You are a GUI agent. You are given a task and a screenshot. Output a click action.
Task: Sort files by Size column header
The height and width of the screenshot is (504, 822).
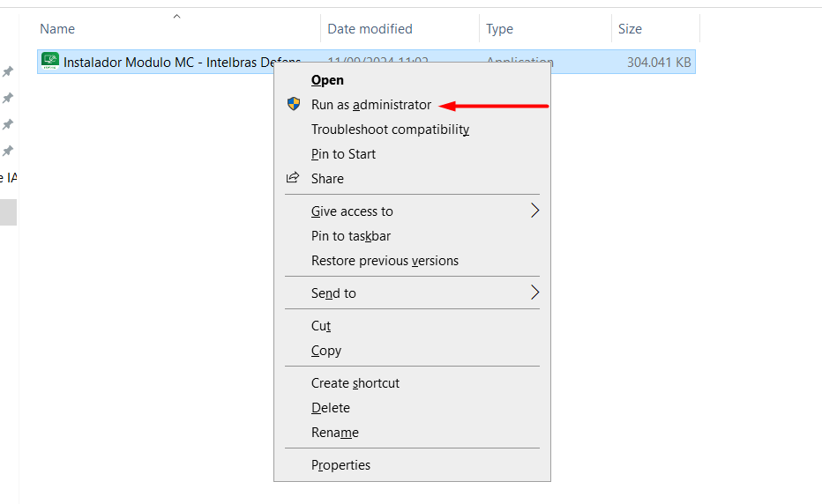630,29
